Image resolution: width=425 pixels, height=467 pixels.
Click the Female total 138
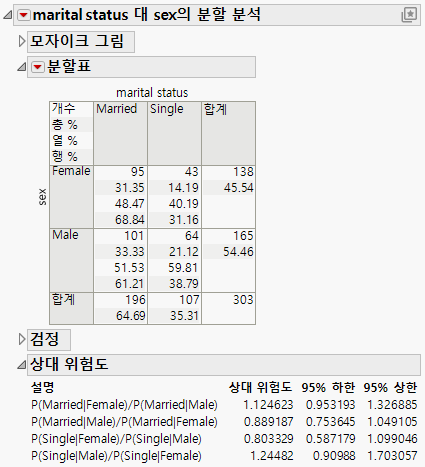coord(243,172)
